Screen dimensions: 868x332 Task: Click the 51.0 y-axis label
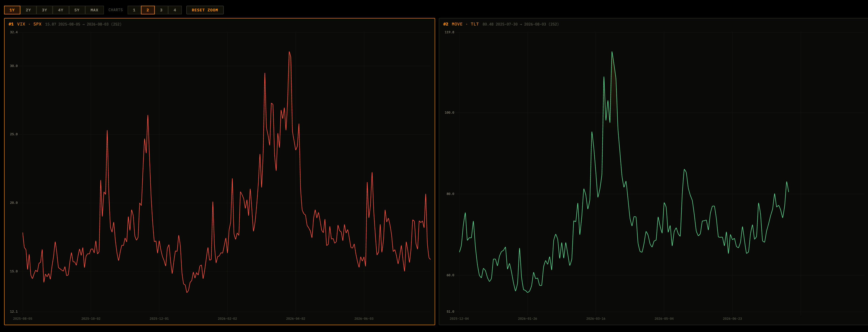point(450,312)
